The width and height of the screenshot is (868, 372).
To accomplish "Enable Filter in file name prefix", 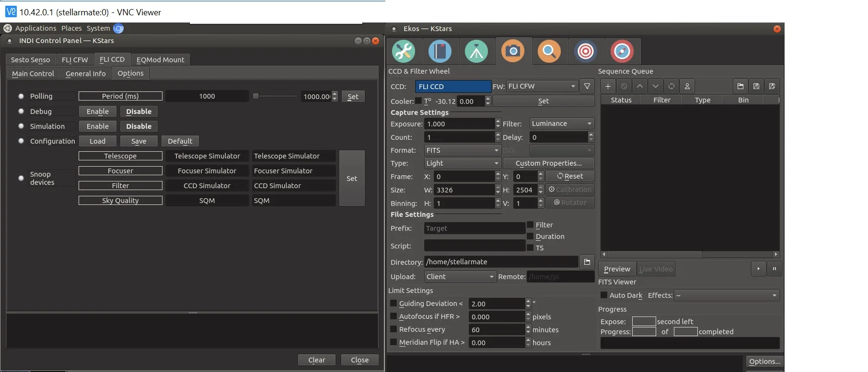I will point(530,225).
